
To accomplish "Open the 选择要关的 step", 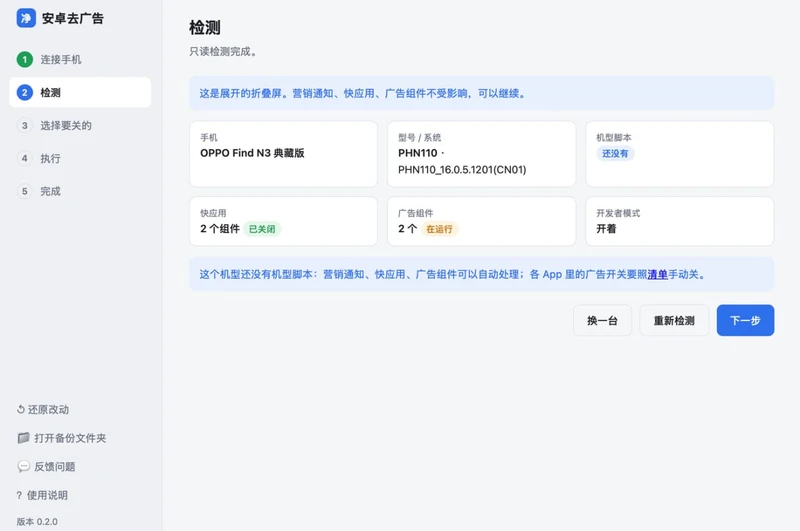I will pos(80,125).
